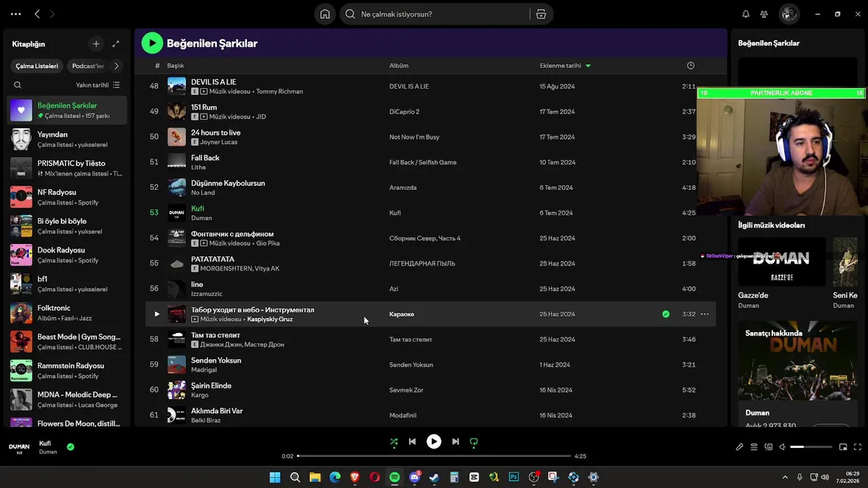868x488 pixels.
Task: Create new playlist with plus icon
Action: point(96,44)
